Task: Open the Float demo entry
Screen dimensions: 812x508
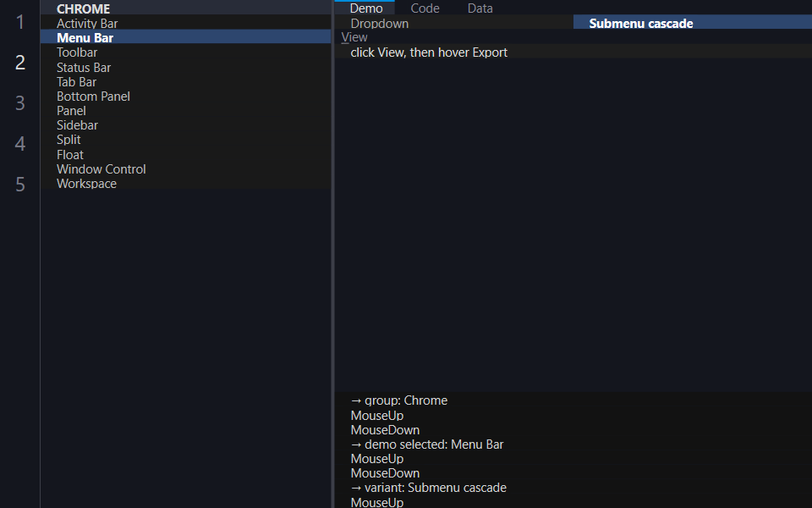Action: coord(185,154)
